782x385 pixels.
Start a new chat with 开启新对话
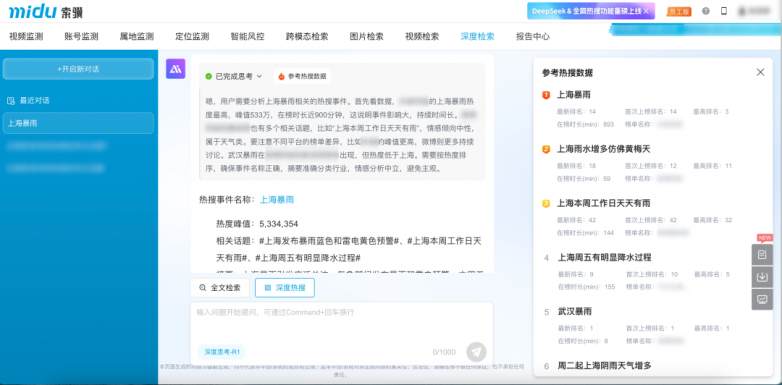[x=78, y=69]
